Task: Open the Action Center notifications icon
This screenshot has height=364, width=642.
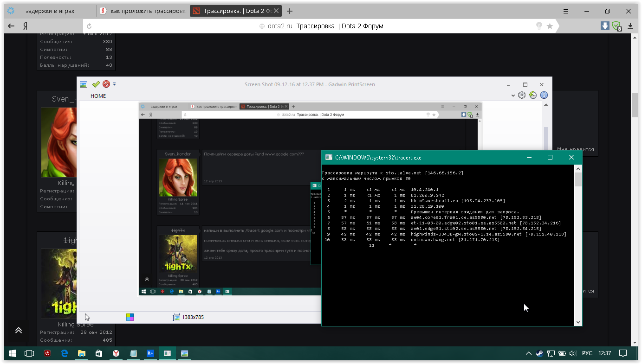Action: tap(623, 353)
